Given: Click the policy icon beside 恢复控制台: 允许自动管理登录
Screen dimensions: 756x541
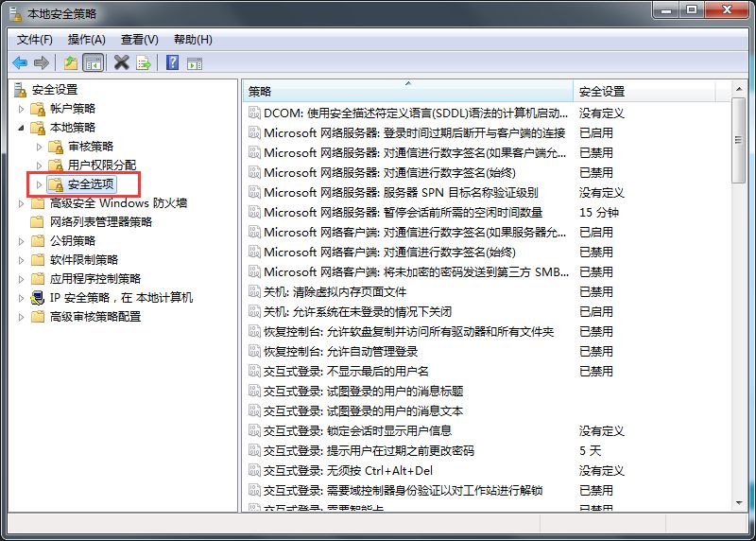Looking at the screenshot, I should (x=254, y=351).
